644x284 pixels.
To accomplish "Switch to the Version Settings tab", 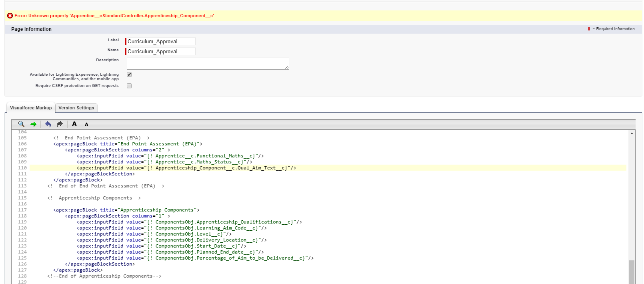I will 76,108.
